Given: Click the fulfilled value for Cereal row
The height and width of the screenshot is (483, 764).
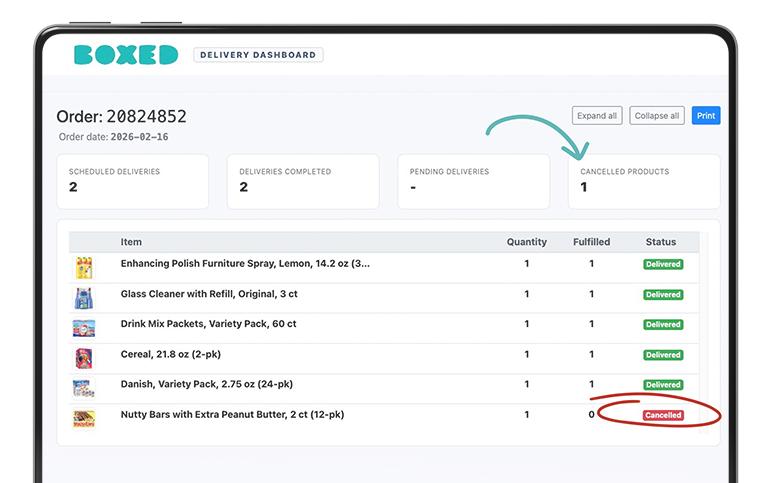Looking at the screenshot, I should (x=592, y=354).
